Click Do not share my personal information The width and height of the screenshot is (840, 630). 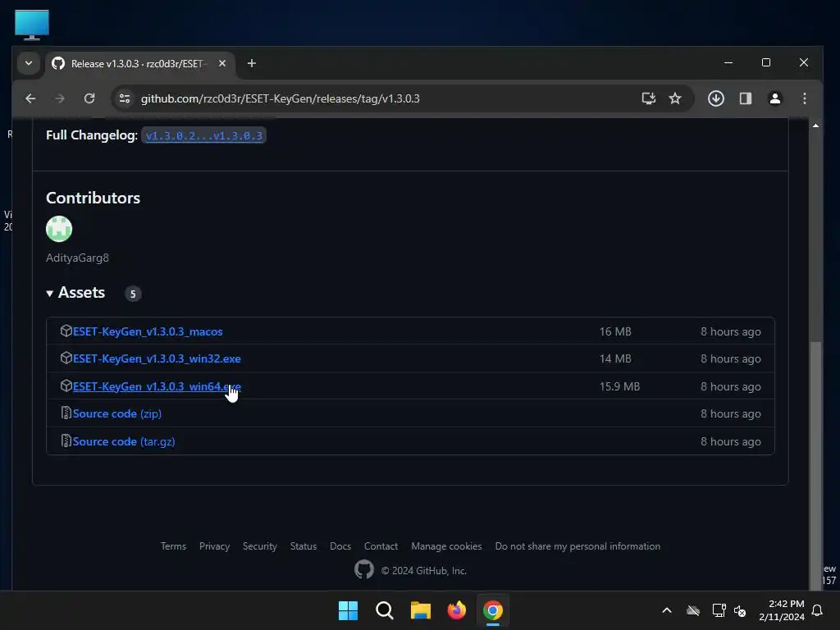(x=577, y=546)
